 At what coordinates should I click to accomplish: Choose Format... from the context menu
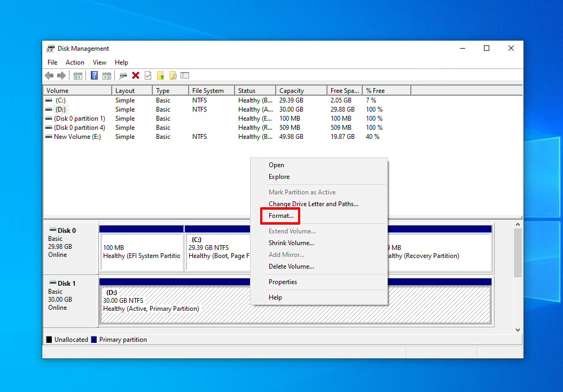(x=281, y=216)
